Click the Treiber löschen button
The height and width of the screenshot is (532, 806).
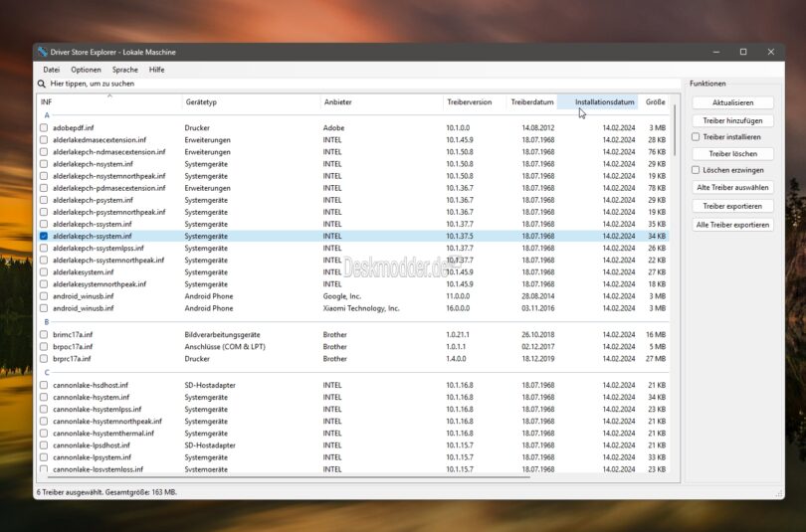(x=732, y=154)
